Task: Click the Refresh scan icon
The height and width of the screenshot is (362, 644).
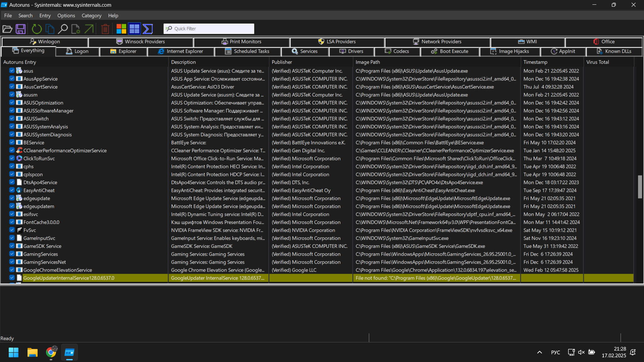Action: 37,29
